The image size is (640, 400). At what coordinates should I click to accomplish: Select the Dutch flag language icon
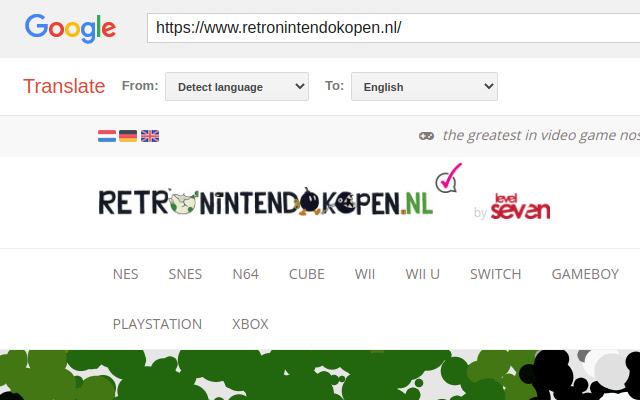[107, 136]
